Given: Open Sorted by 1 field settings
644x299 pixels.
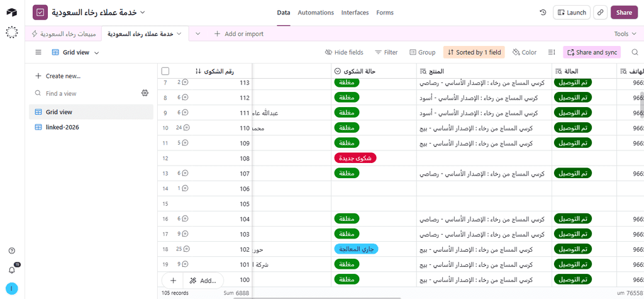Looking at the screenshot, I should [x=474, y=52].
